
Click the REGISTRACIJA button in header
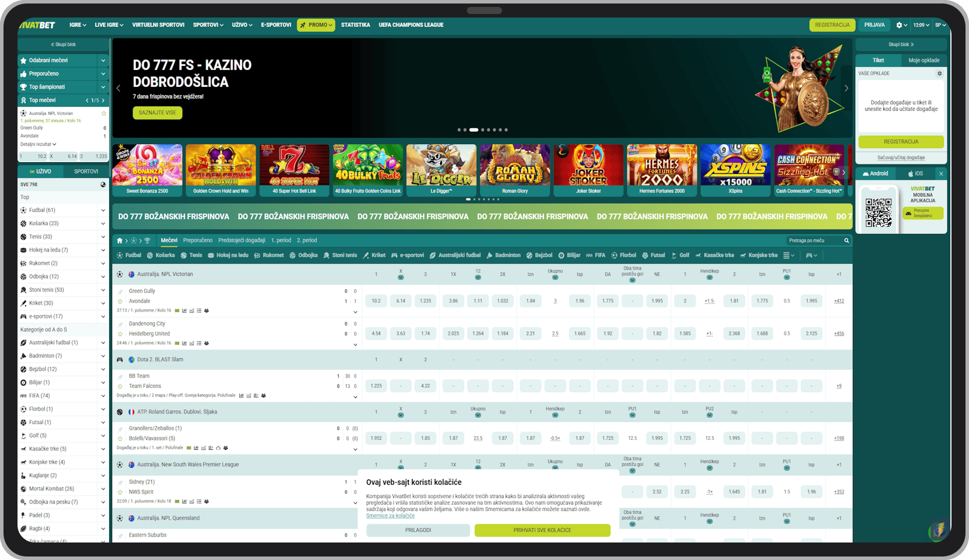(x=832, y=25)
